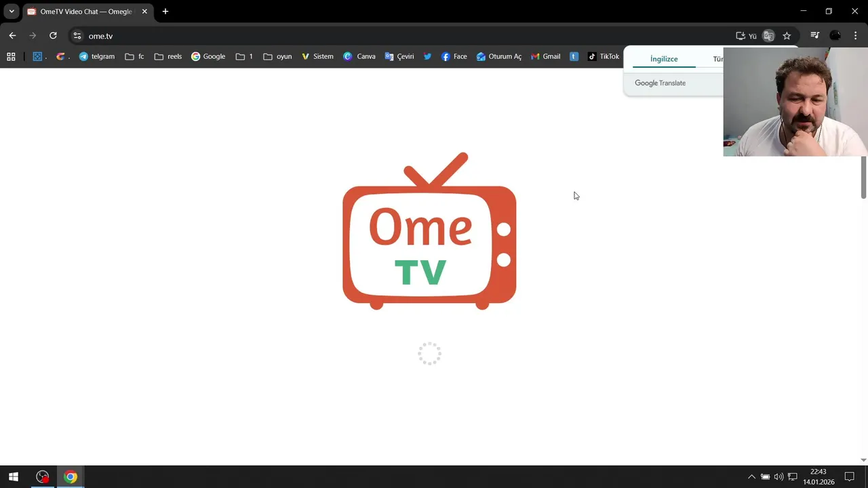
Task: Expand the reels bookmark folder
Action: (x=168, y=56)
